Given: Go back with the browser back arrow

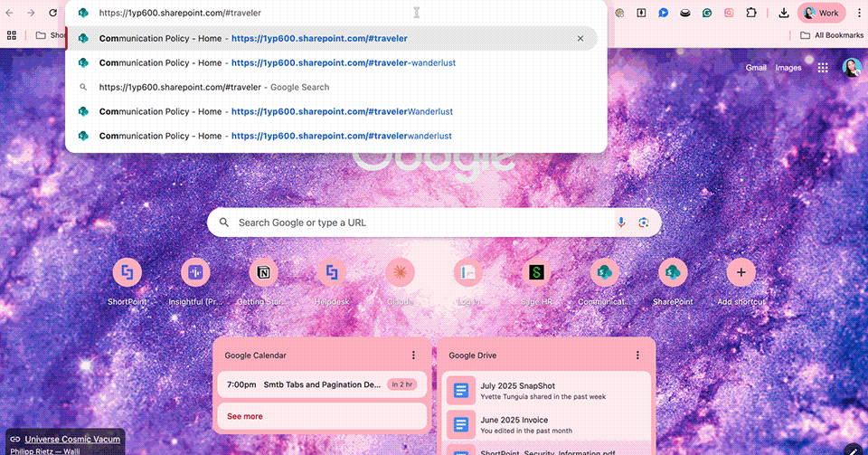Looking at the screenshot, I should [9, 13].
